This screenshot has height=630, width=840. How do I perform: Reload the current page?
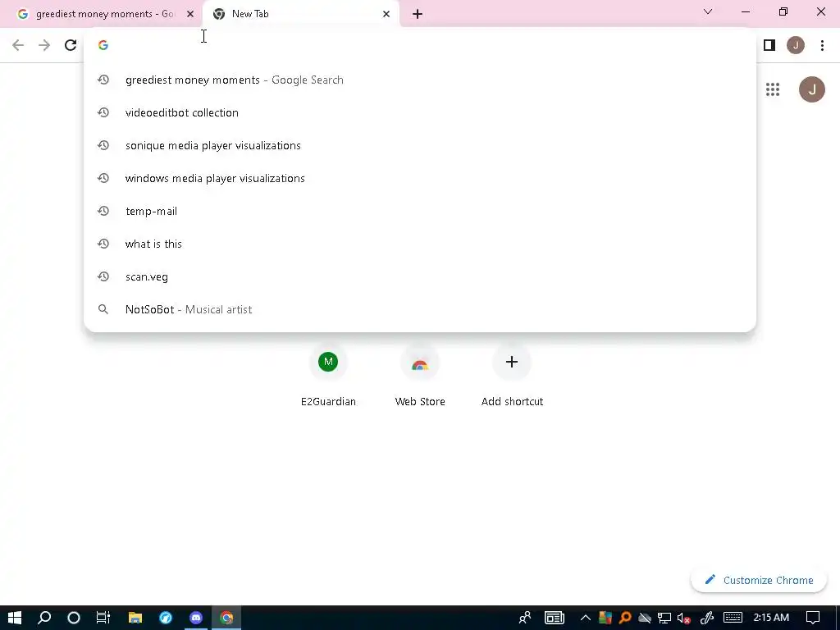(71, 46)
